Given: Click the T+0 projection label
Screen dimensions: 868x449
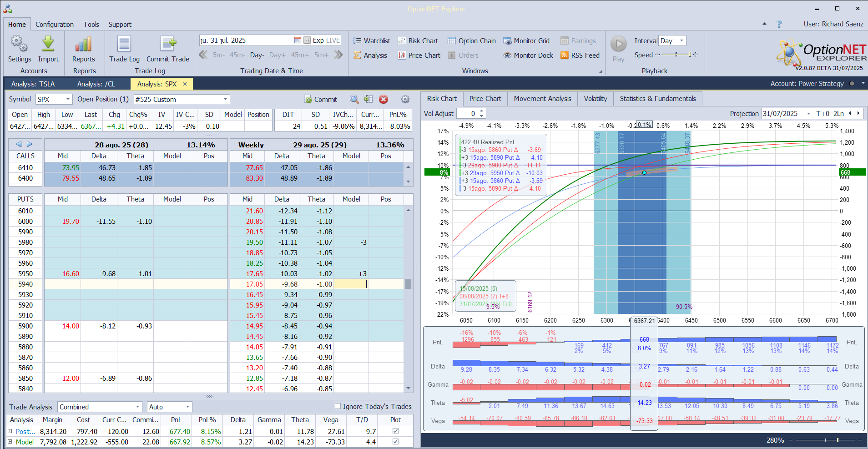Looking at the screenshot, I should 823,114.
